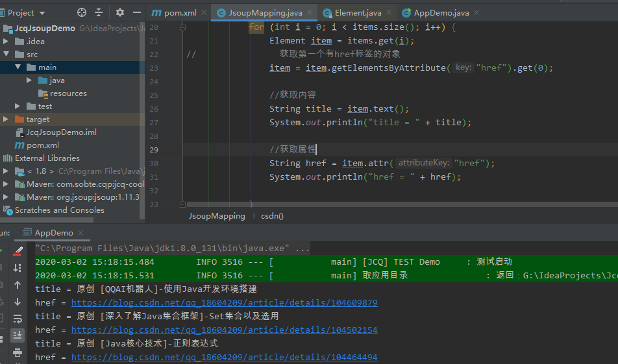The width and height of the screenshot is (618, 364).
Task: Switch to the Element.java editor tab
Action: point(358,13)
